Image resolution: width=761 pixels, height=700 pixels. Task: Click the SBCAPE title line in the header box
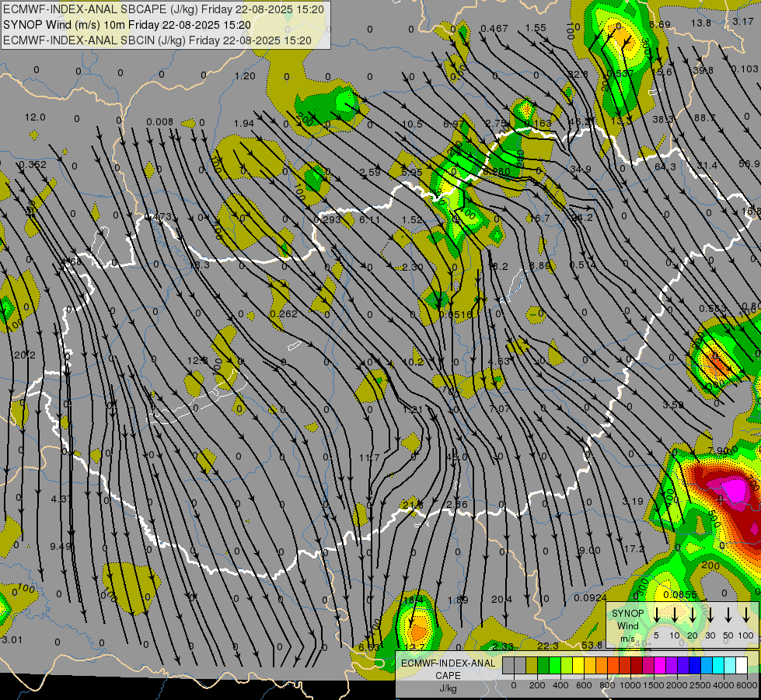pos(163,9)
